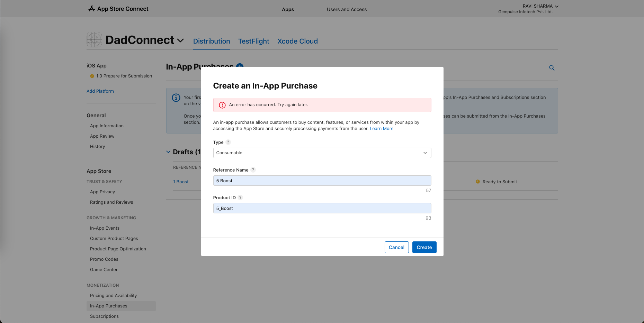Open History in sidebar

(x=97, y=147)
